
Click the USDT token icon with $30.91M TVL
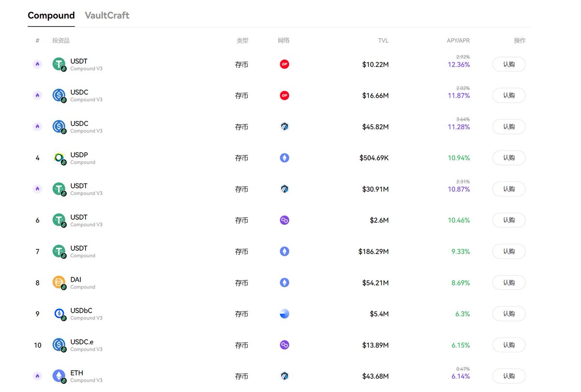pyautogui.click(x=59, y=189)
